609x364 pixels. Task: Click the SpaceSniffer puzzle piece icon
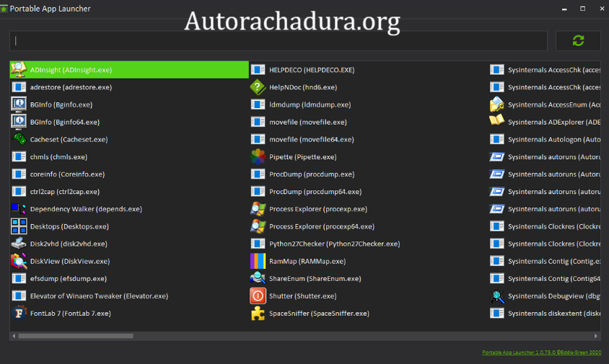point(258,313)
